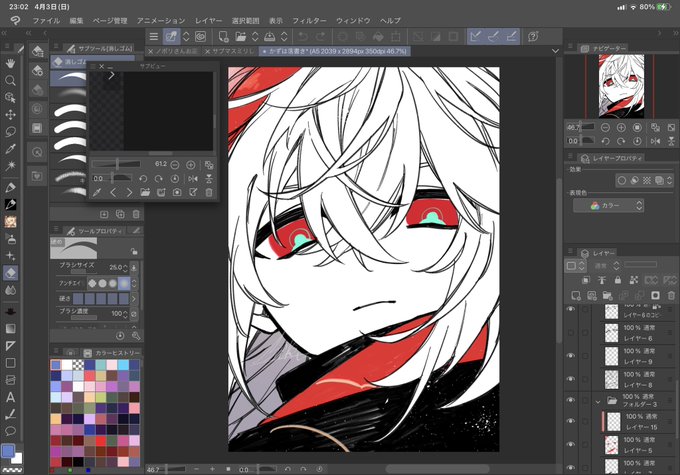
Task: Click the next image arrow in Sub View
Action: [x=129, y=192]
